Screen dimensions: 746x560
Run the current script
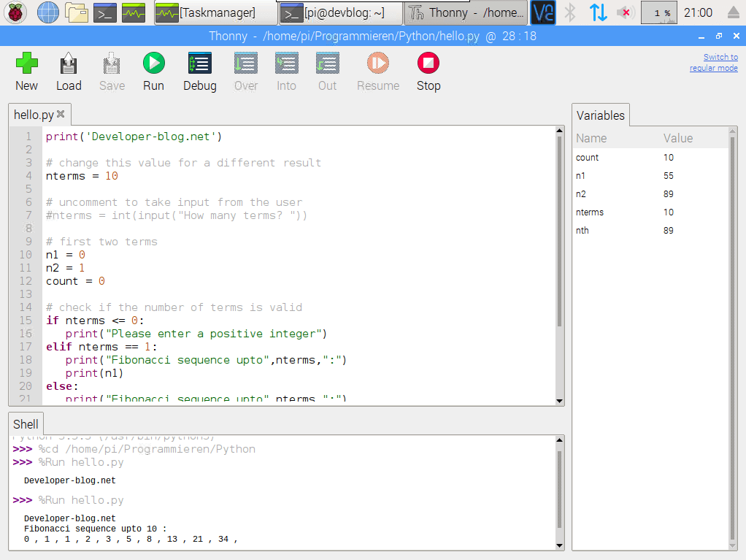[x=153, y=64]
